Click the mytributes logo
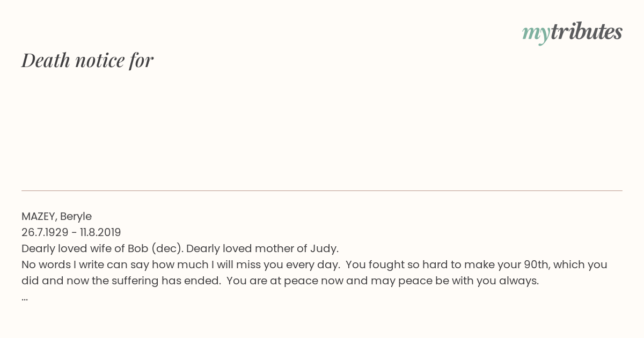 [x=572, y=33]
